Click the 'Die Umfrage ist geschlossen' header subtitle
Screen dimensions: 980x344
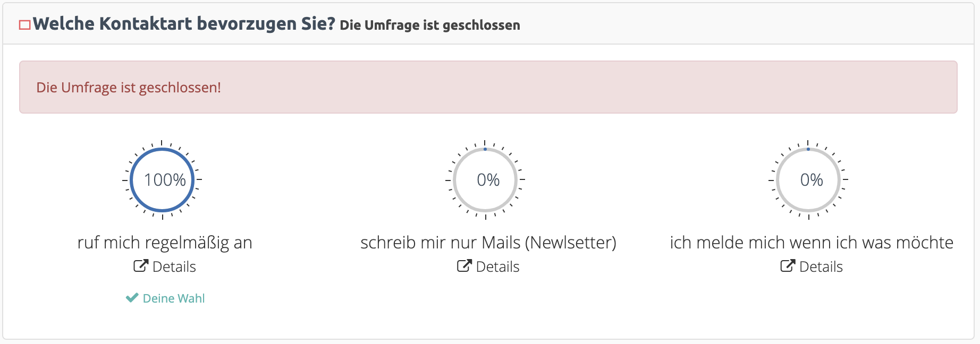tap(430, 25)
